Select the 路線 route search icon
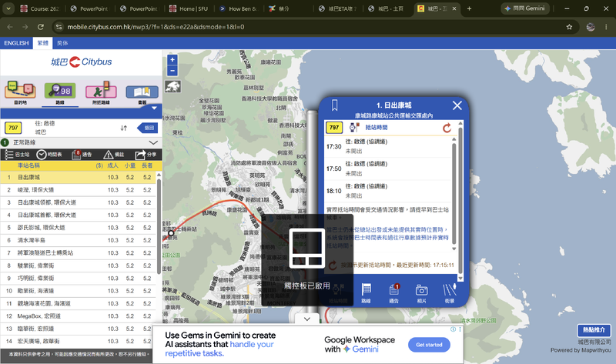The width and height of the screenshot is (616, 364). click(x=60, y=93)
